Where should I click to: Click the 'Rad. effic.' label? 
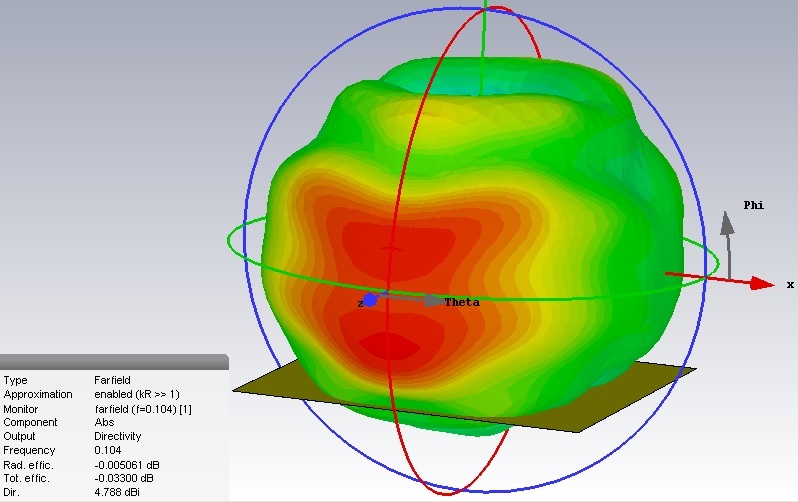pyautogui.click(x=28, y=465)
